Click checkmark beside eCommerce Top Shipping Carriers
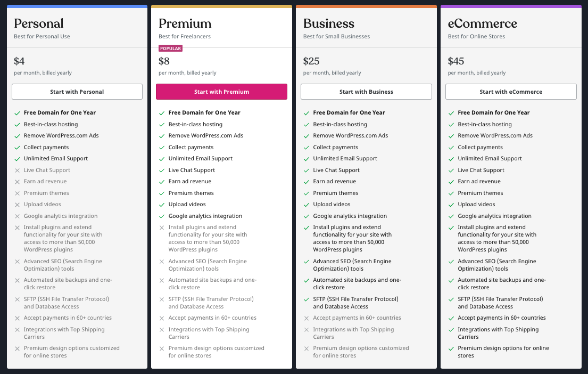Viewport: 588px width, 374px height. [x=452, y=330]
